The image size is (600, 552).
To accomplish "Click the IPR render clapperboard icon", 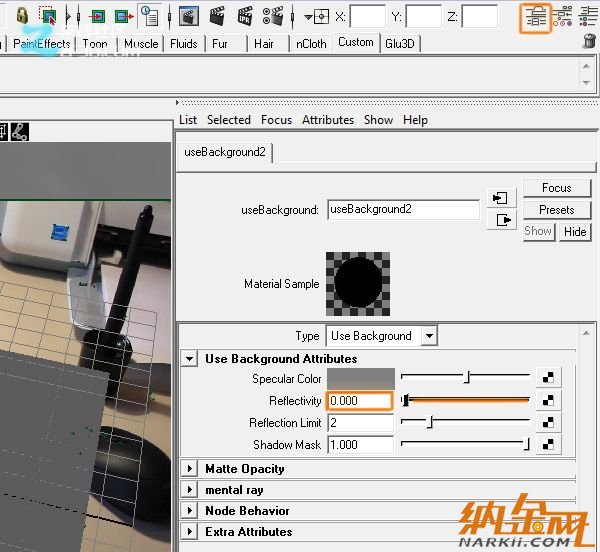I will click(x=243, y=15).
